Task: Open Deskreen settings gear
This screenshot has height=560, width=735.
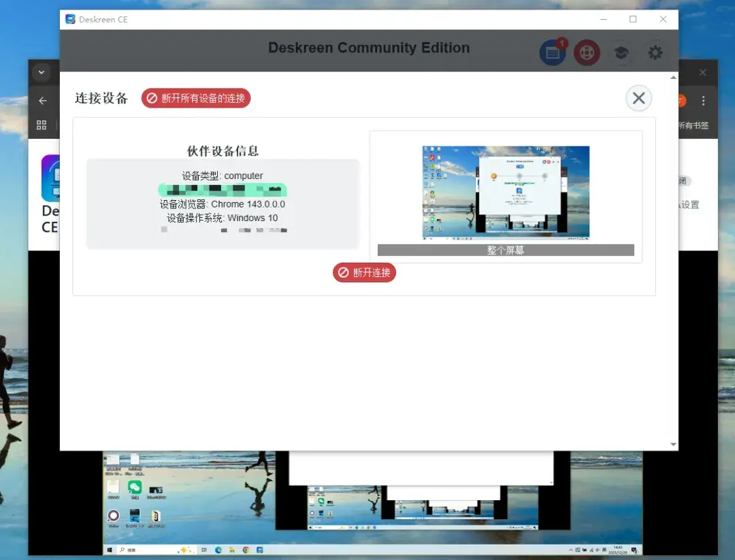Action: 655,52
